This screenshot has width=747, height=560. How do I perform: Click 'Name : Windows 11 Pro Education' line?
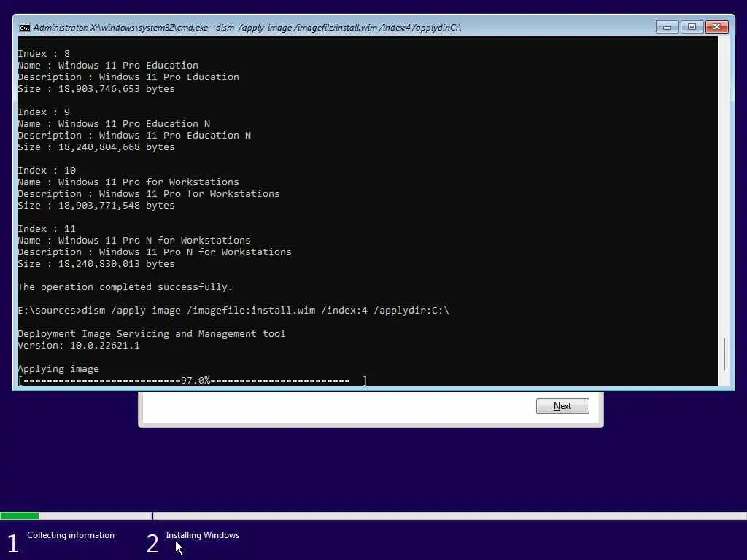(108, 65)
